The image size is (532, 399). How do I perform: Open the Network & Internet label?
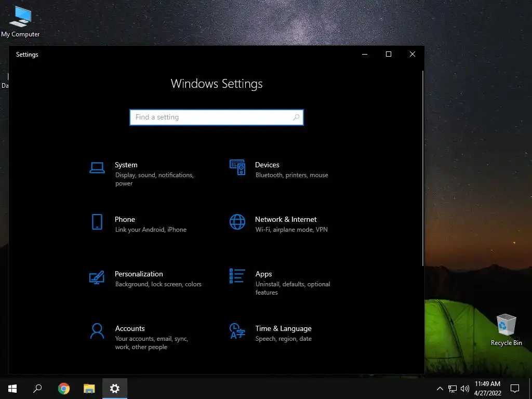pos(286,220)
